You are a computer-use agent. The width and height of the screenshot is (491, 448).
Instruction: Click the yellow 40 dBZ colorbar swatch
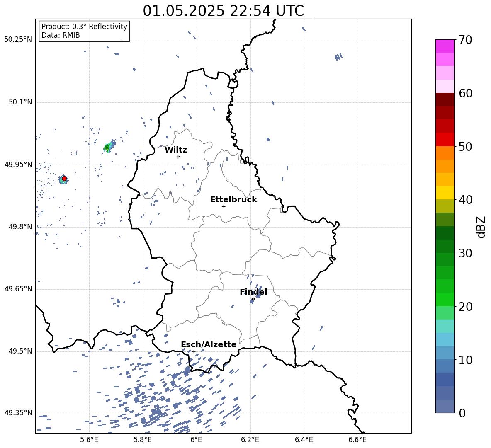click(445, 193)
